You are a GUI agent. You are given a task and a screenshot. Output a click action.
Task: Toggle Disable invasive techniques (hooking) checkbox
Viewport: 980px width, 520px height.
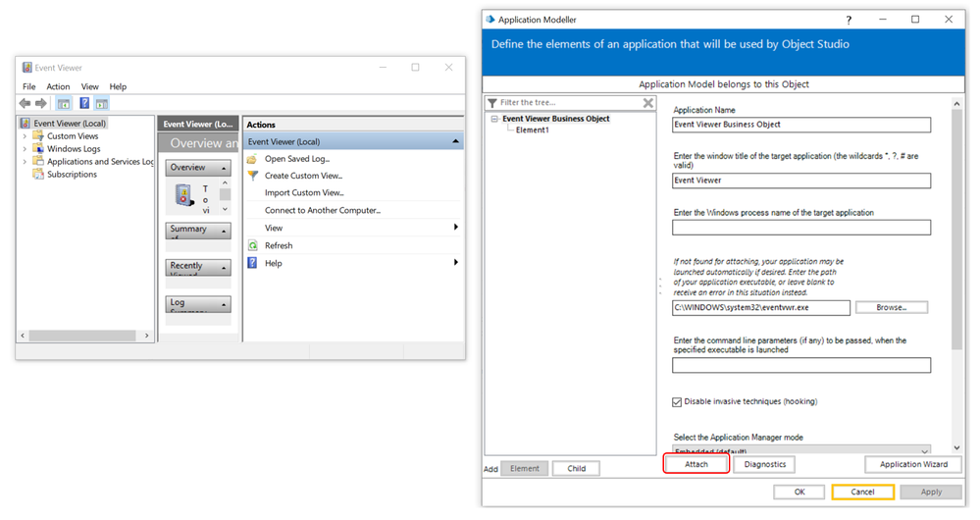coord(677,401)
